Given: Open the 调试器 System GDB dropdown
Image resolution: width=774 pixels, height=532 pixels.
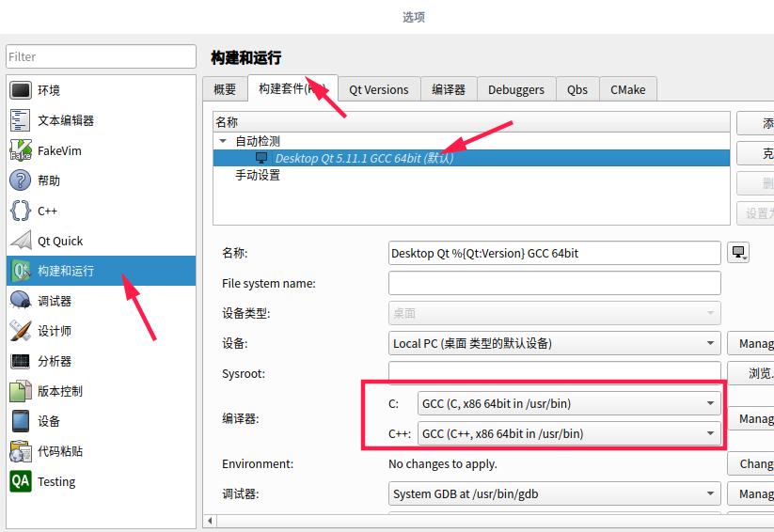Looking at the screenshot, I should pyautogui.click(x=554, y=493).
